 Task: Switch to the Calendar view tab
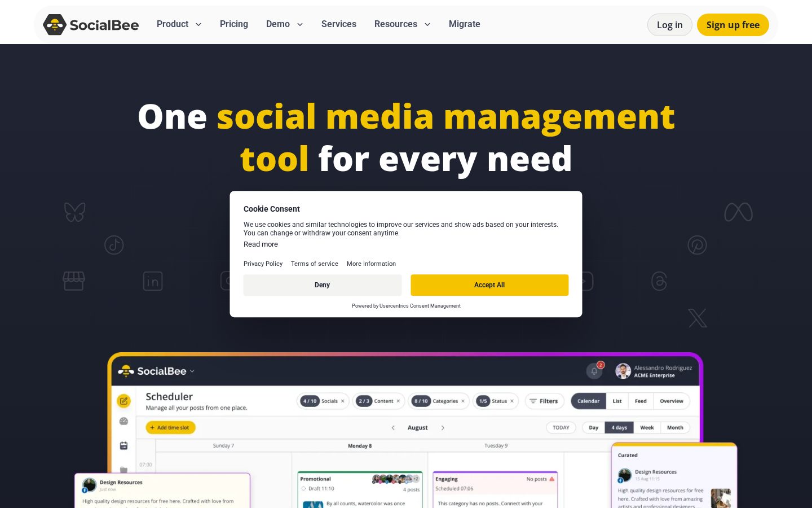point(589,401)
